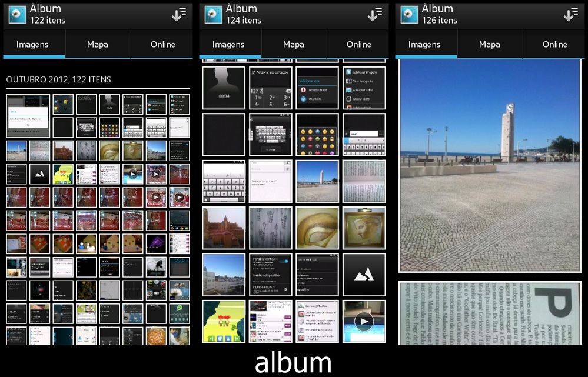The image size is (588, 377).
Task: Go to Online tab in 126 itens screen
Action: coord(554,44)
